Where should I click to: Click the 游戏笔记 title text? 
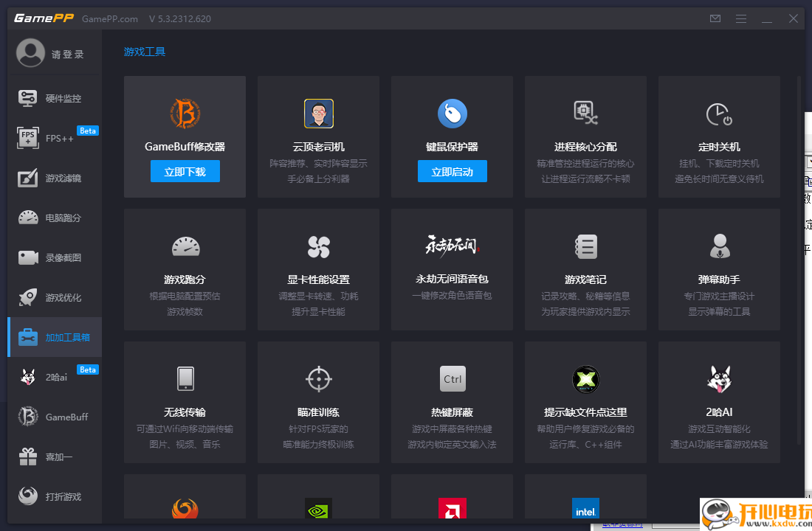[585, 280]
